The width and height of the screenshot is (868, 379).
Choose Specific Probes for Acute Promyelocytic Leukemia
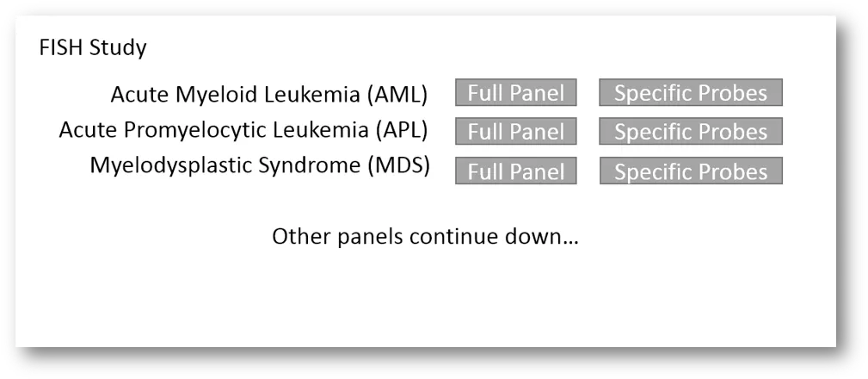pyautogui.click(x=691, y=131)
